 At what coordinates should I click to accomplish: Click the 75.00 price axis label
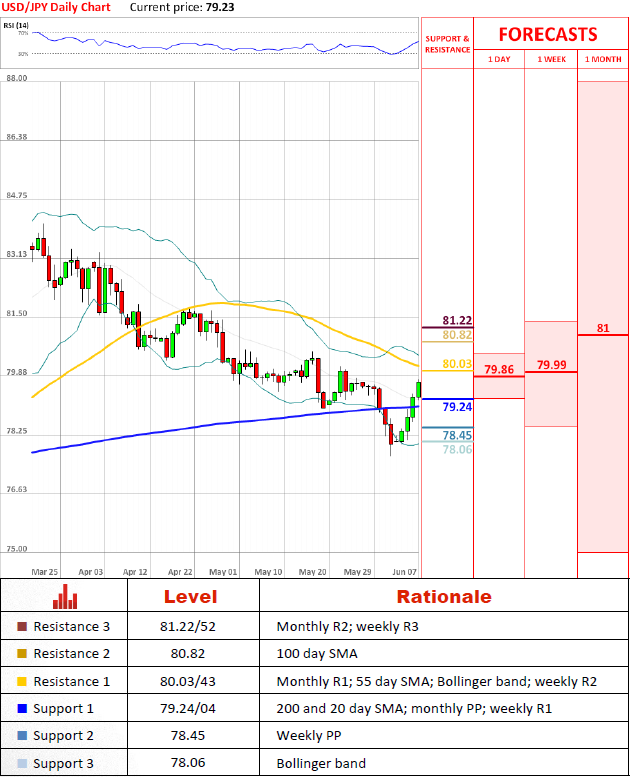[17, 549]
